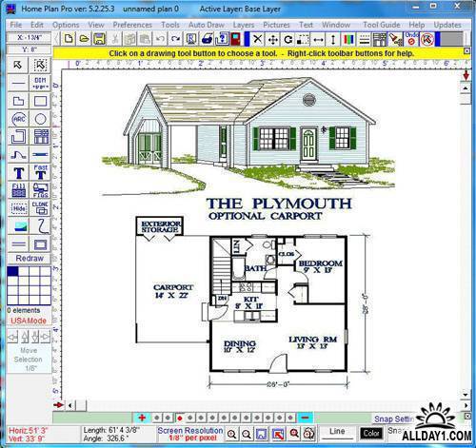
Task: Select the DIM dimension tool
Action: 41,83
